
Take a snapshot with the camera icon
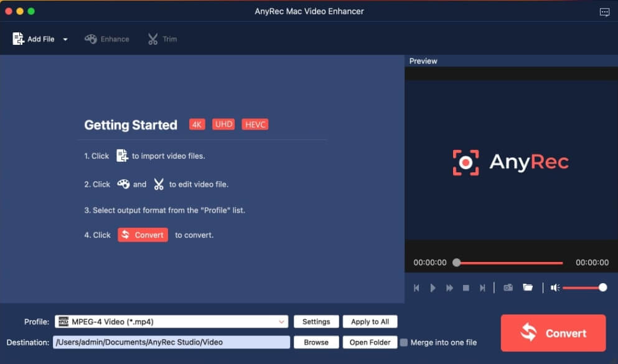pyautogui.click(x=508, y=287)
